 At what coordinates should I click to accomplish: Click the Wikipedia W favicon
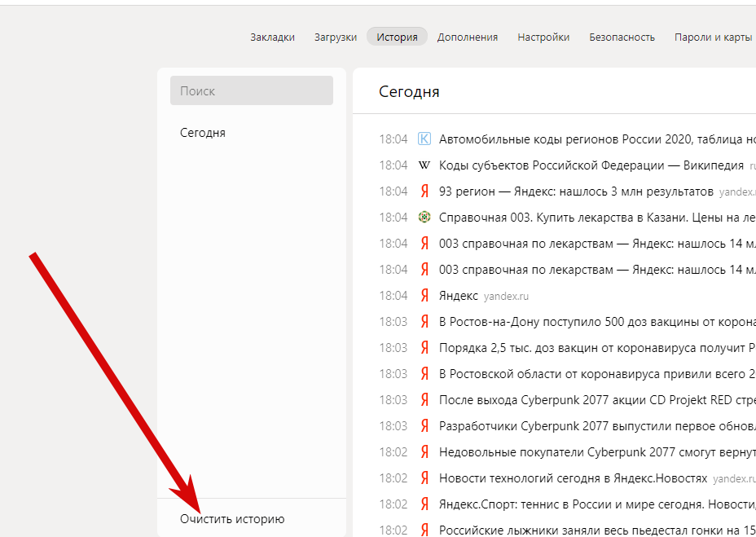click(x=424, y=165)
